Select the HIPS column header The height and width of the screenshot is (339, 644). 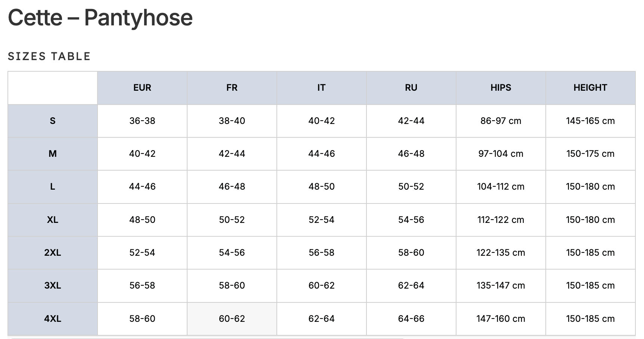pos(501,88)
